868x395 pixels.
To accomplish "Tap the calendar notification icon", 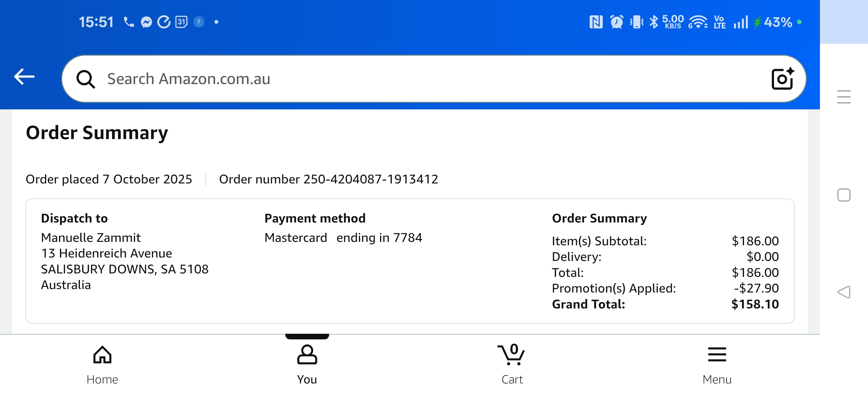I will (x=181, y=22).
